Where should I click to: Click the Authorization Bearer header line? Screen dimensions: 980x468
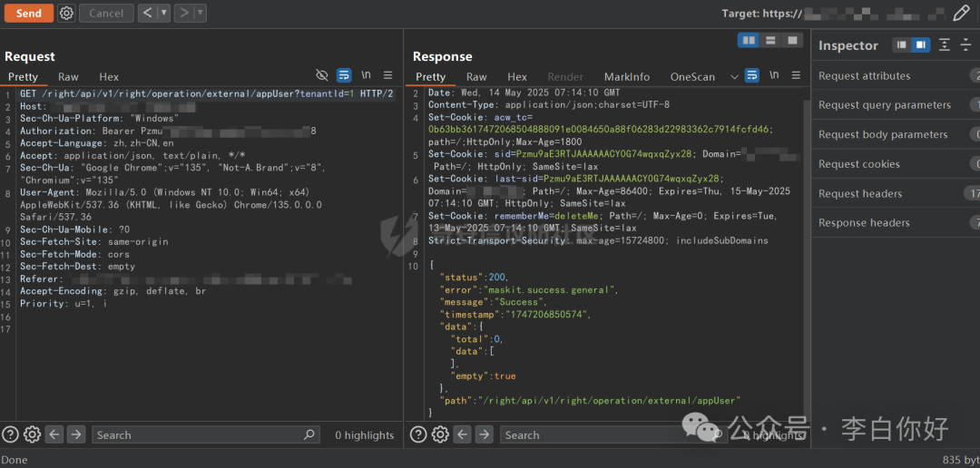(x=168, y=132)
